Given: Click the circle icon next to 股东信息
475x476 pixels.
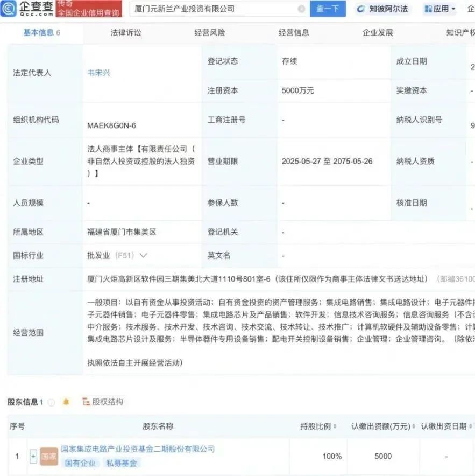Looking at the screenshot, I should (52, 402).
